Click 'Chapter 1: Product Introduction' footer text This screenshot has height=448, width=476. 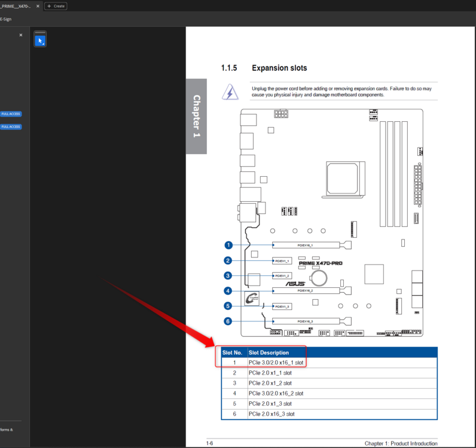pos(401,443)
